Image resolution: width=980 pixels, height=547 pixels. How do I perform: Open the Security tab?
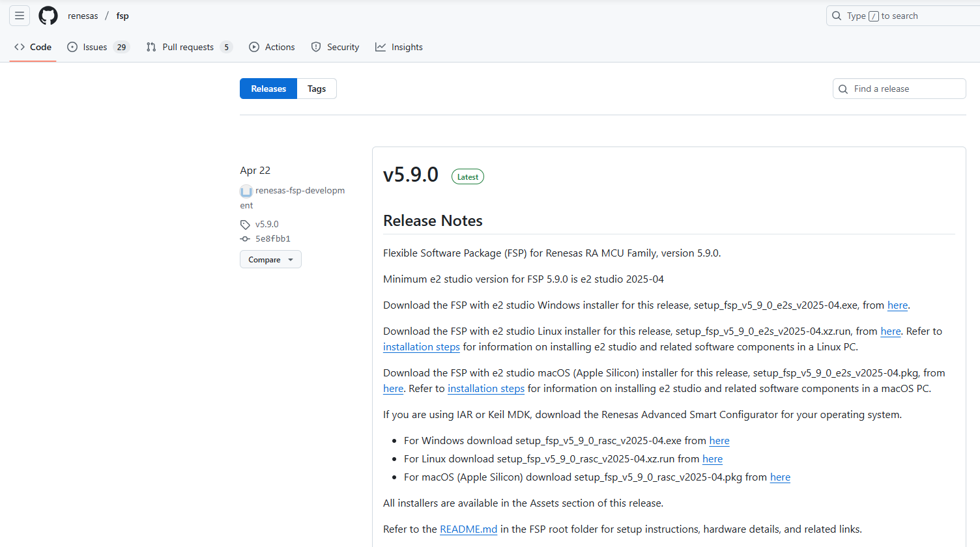[335, 47]
